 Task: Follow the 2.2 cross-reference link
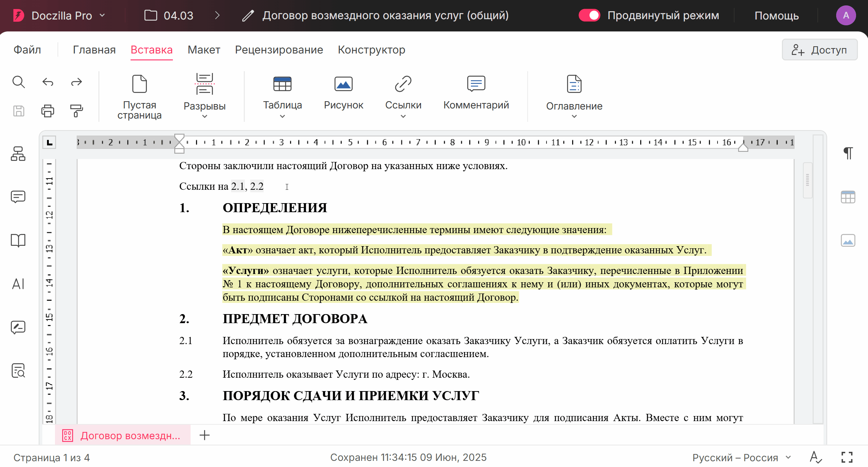point(257,186)
